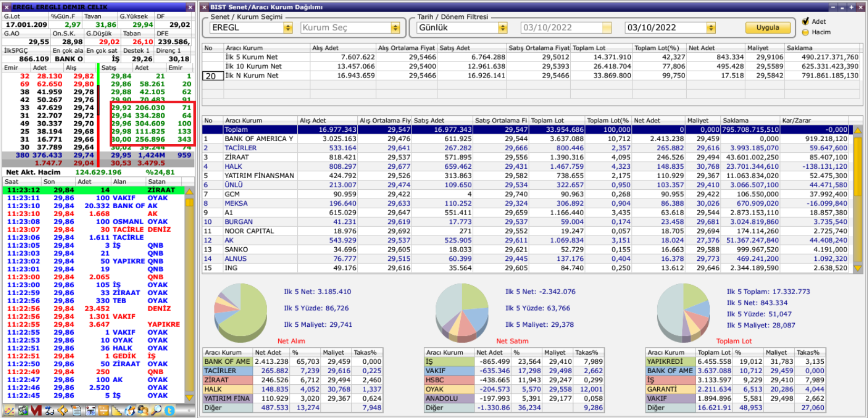Click the Toplam Lot pie chart
The height and width of the screenshot is (418, 868).
coord(684,313)
